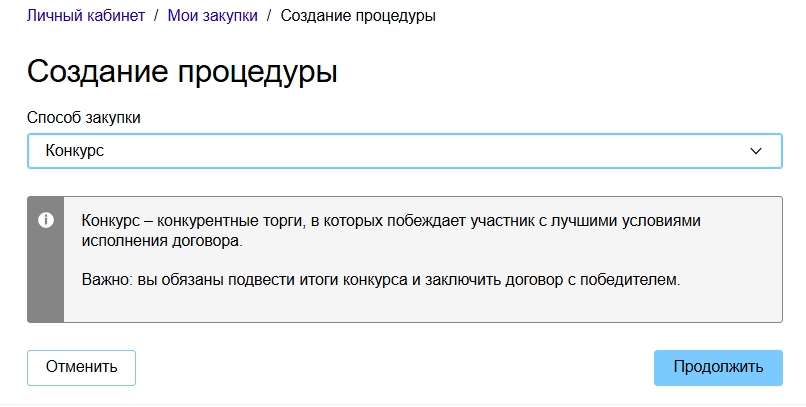Open the Способ закупки dropdown
Viewport: 806px width, 407px height.
(x=404, y=151)
